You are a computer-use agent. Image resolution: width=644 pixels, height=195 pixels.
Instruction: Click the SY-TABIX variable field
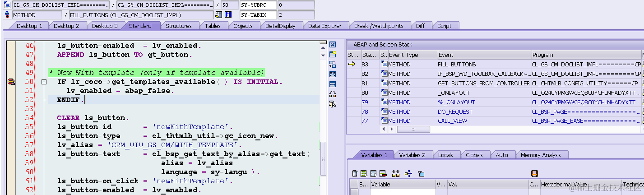(x=258, y=15)
